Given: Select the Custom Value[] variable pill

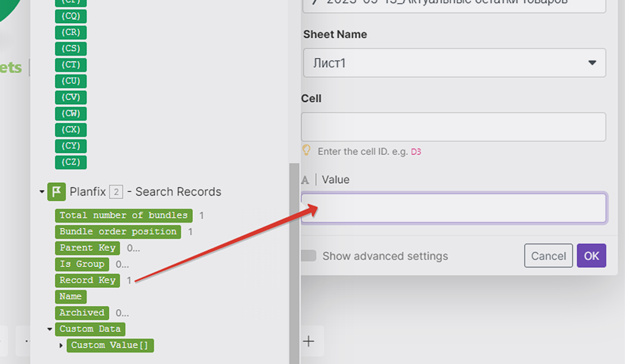Looking at the screenshot, I should 110,345.
